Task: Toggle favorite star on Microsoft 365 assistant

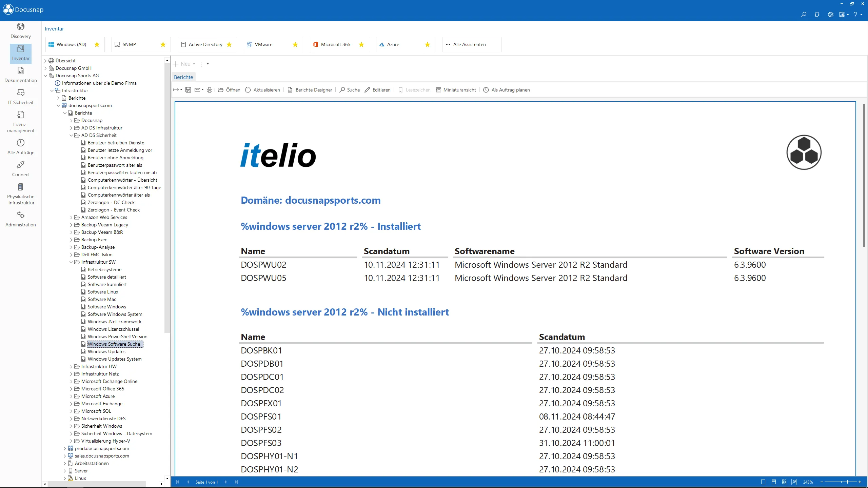Action: (361, 44)
